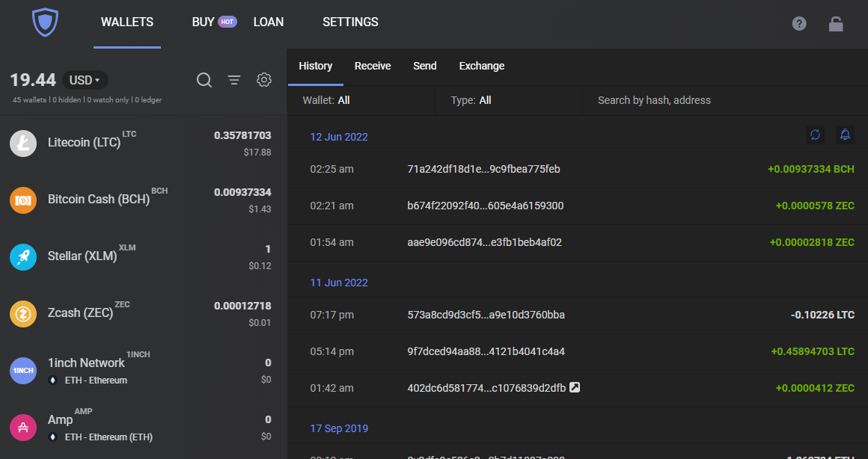The height and width of the screenshot is (459, 868).
Task: Open the help question mark icon
Action: click(x=799, y=23)
